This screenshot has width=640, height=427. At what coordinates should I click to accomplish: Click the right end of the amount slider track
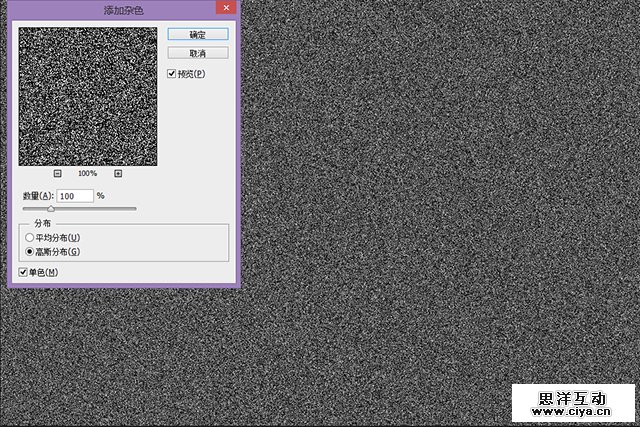point(135,208)
